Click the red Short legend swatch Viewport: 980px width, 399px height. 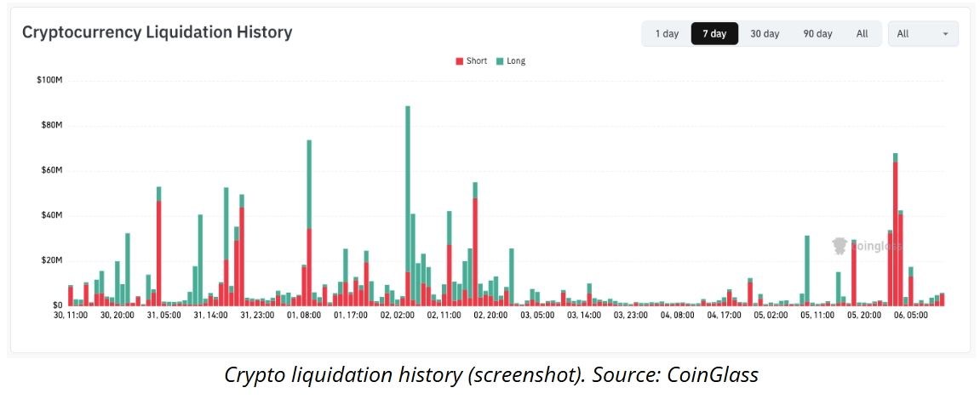point(460,61)
